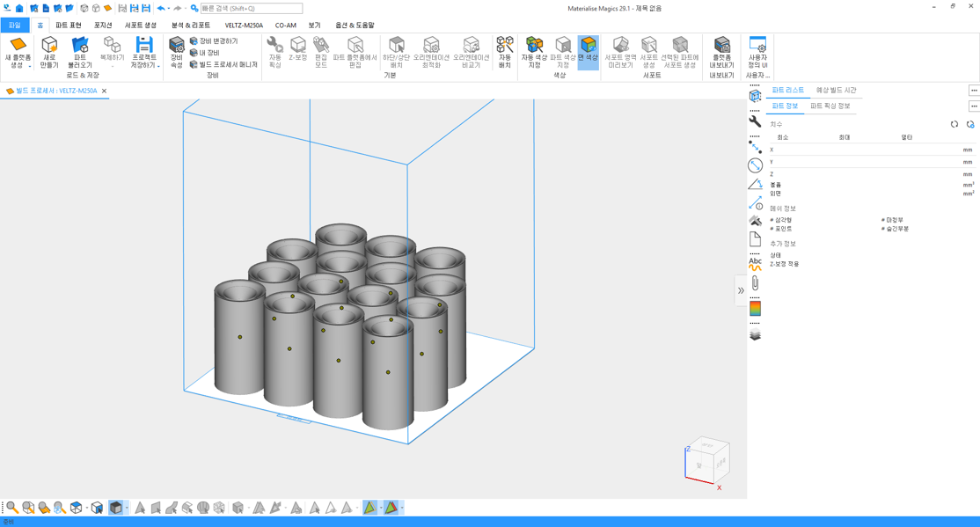Open the undo history dropdown arrow
This screenshot has width=980, height=527.
pyautogui.click(x=169, y=8)
